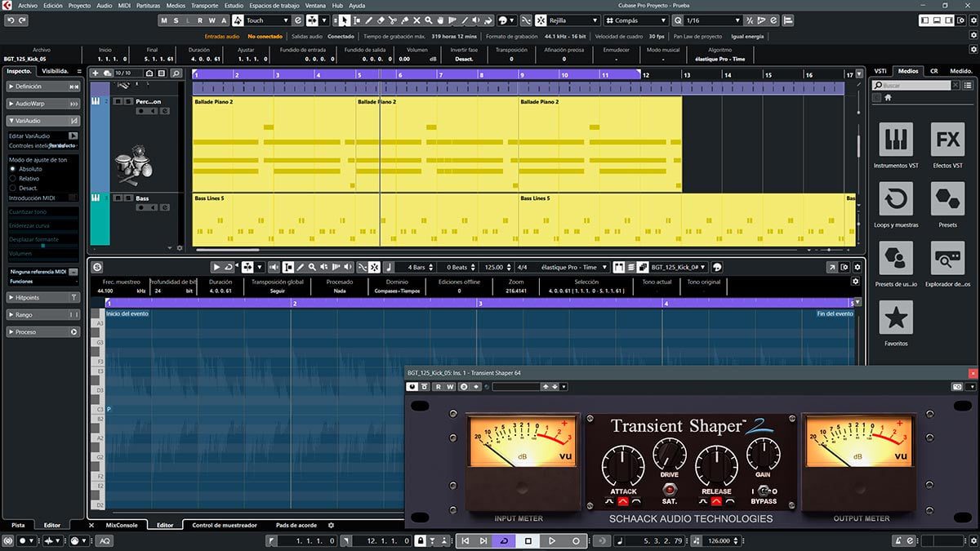Expand AudioWarp inspector section
Image resolution: width=980 pixels, height=551 pixels.
click(43, 104)
